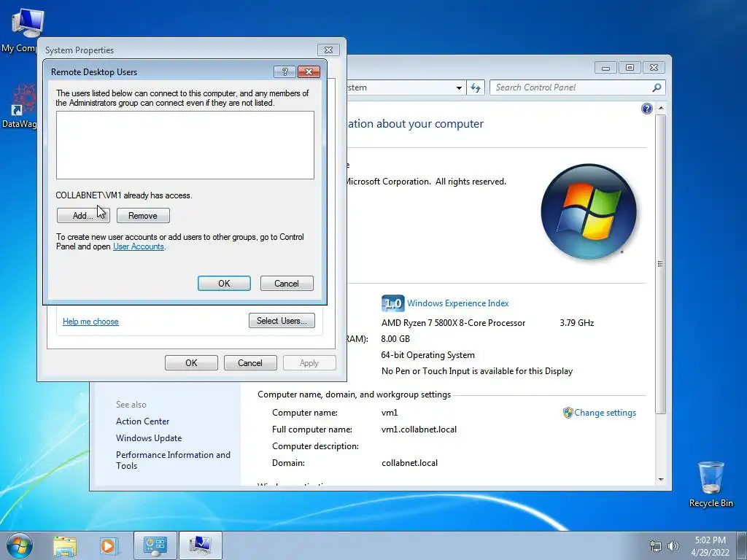Screen dimensions: 747x560
Task: Click the blue help icon in Control Panel
Action: (646, 109)
